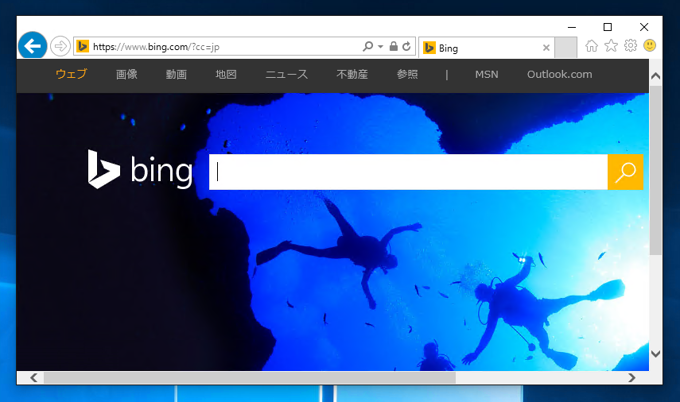
Task: Click the Bing logo
Action: pos(140,170)
